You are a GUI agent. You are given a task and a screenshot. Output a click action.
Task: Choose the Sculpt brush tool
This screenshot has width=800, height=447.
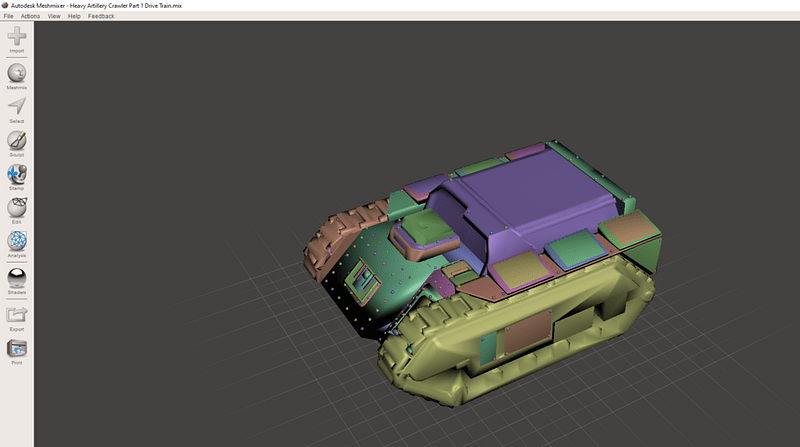(17, 140)
